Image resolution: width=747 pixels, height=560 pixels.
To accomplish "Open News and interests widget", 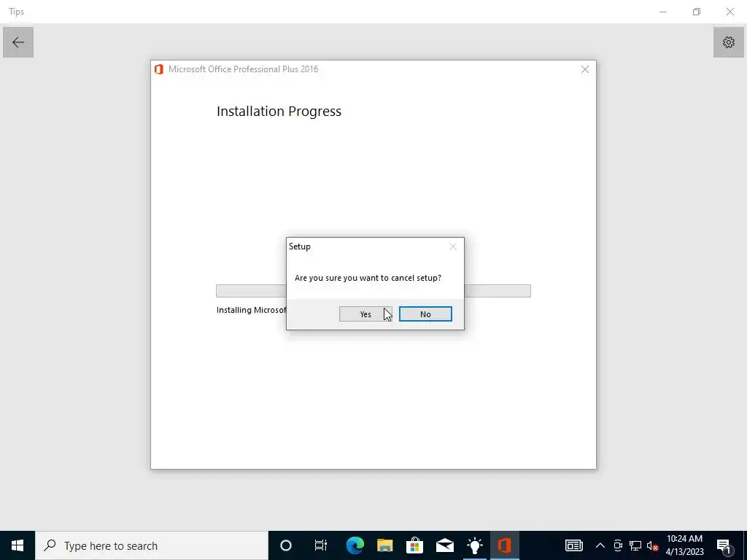I will (573, 545).
